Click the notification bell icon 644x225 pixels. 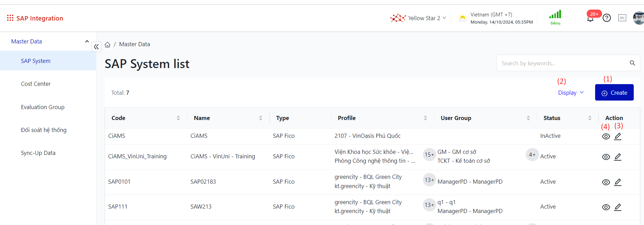pyautogui.click(x=590, y=19)
